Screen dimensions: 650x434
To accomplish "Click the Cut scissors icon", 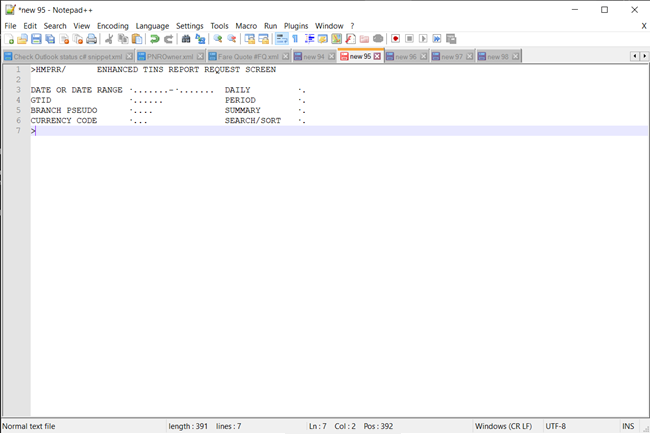I will pos(108,39).
